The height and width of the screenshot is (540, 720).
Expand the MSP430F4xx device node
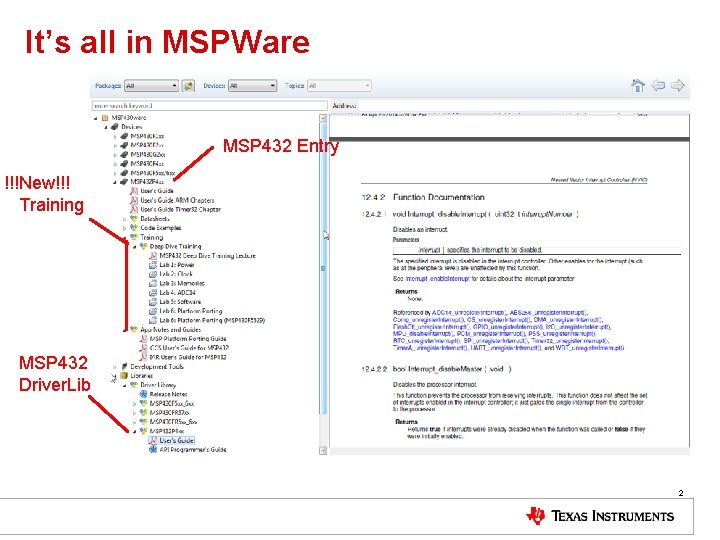click(115, 164)
